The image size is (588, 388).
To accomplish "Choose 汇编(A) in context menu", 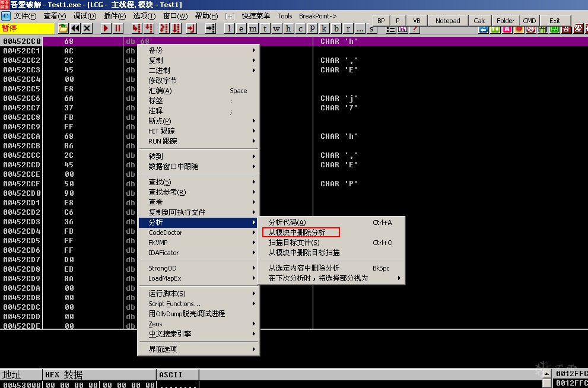I will pyautogui.click(x=198, y=91).
